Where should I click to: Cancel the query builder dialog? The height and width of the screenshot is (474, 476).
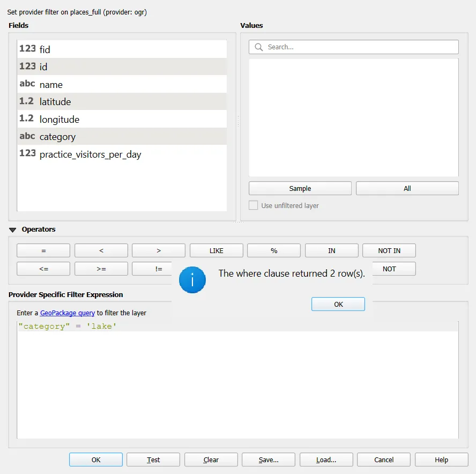click(384, 460)
